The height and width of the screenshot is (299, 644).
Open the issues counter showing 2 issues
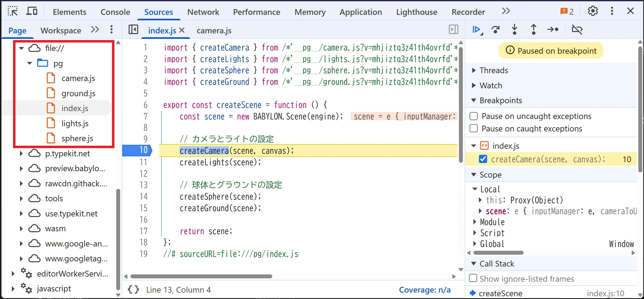point(566,10)
